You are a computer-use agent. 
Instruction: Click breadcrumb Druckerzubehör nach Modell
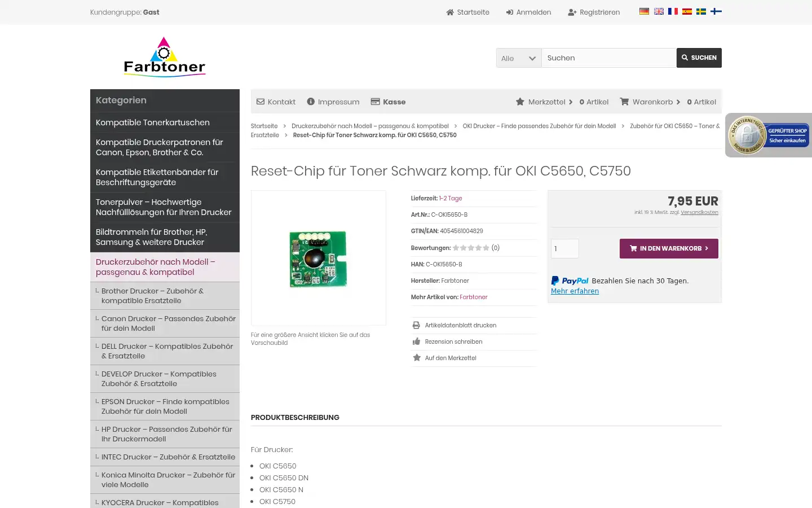coord(370,126)
